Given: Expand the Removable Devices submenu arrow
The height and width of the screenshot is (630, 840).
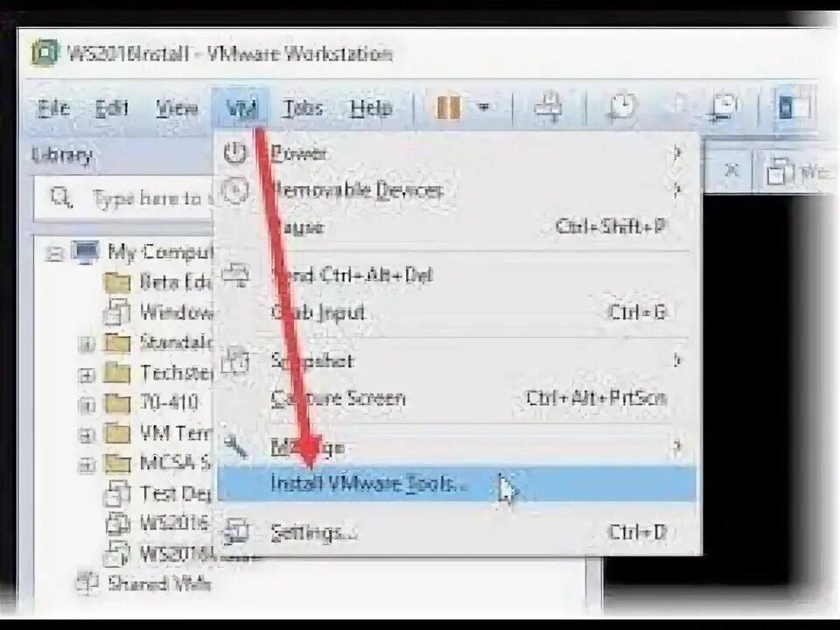Looking at the screenshot, I should point(677,190).
